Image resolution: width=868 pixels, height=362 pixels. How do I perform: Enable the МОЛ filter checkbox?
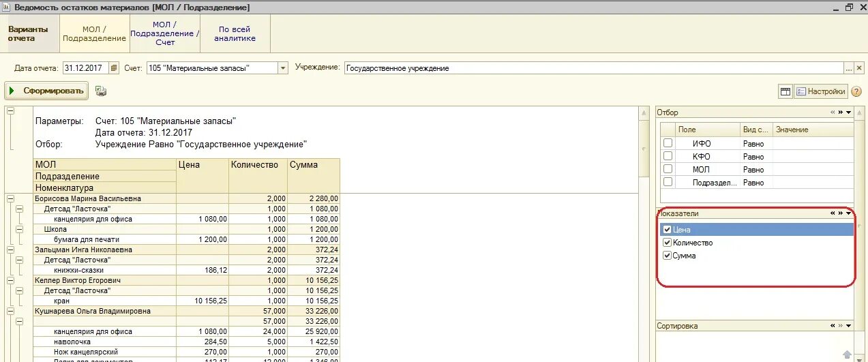(668, 169)
